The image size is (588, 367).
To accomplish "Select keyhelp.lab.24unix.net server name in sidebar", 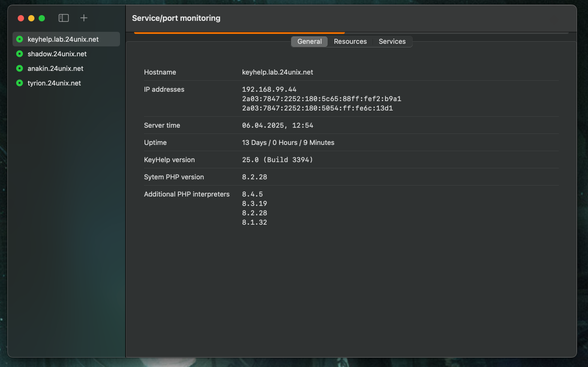I will pos(63,39).
